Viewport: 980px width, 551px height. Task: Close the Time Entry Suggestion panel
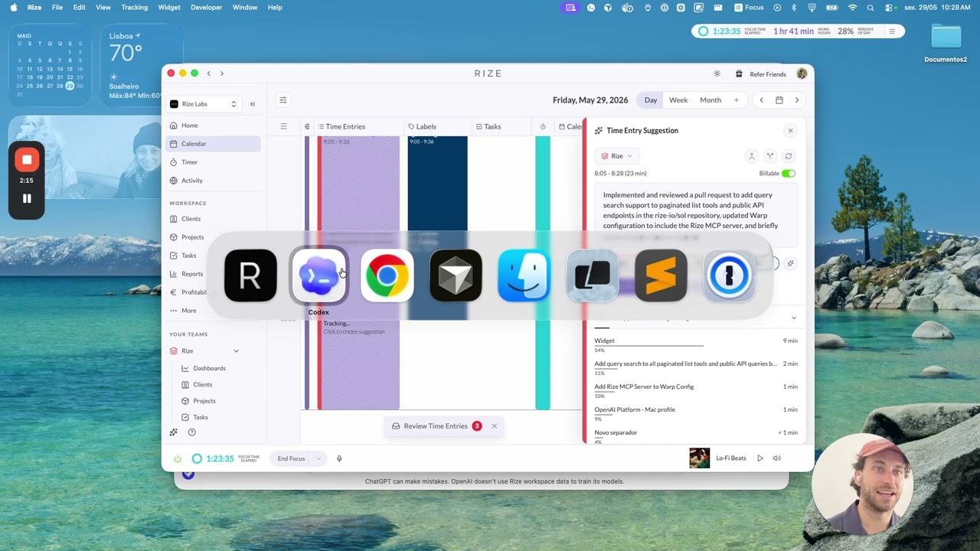point(791,131)
